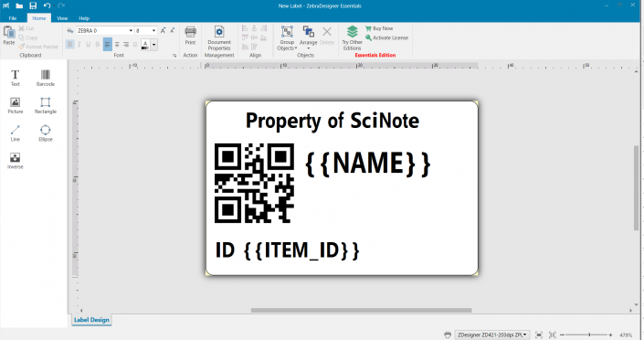This screenshot has height=340, width=644.
Task: Select the 'Property of SciNote' text
Action: tap(333, 121)
